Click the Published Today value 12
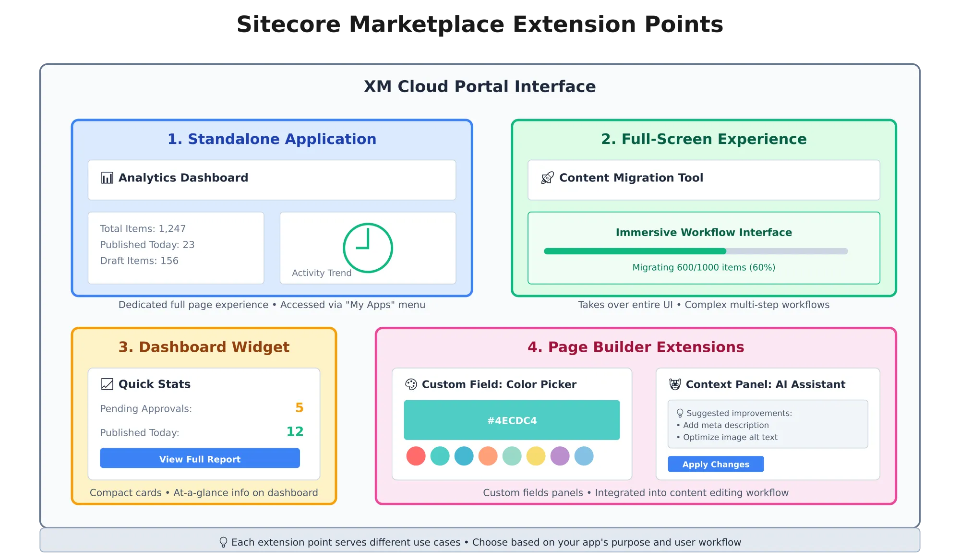The width and height of the screenshot is (960, 560). [x=295, y=432]
